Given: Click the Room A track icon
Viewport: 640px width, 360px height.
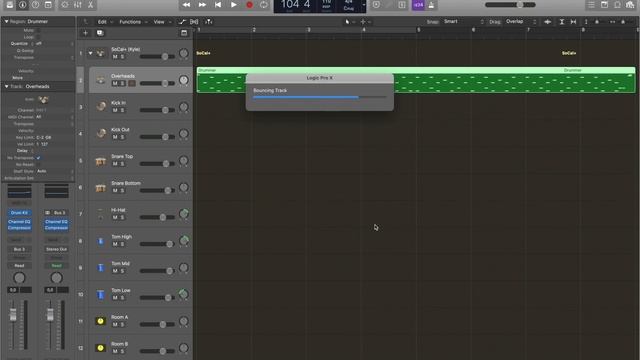Looking at the screenshot, I should click(x=100, y=321).
